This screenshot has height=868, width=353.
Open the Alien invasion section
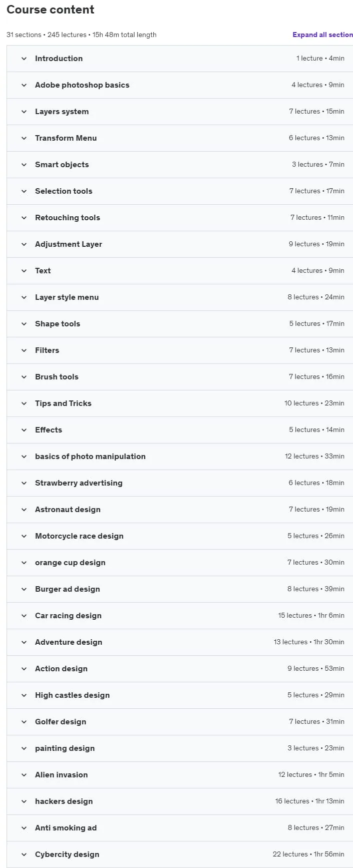[180, 775]
